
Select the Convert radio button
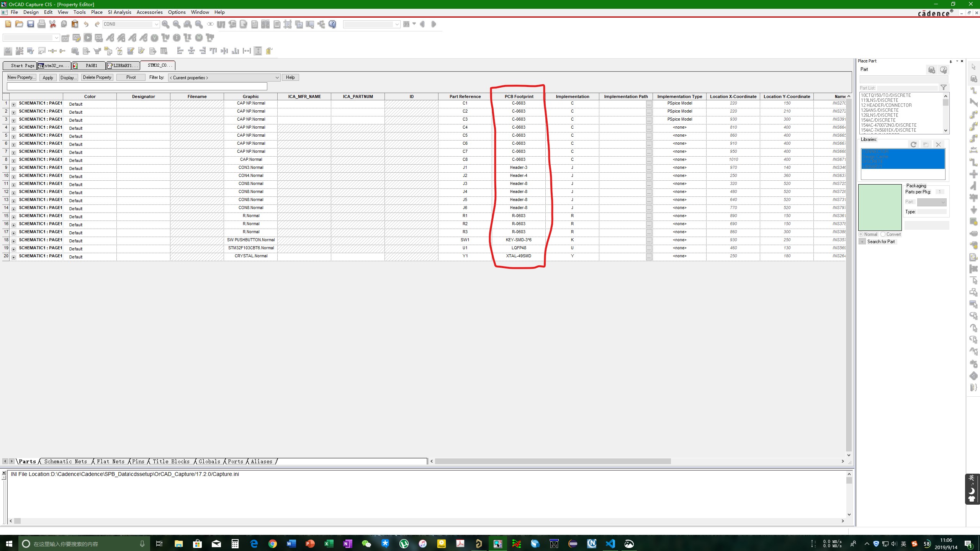[x=883, y=234]
